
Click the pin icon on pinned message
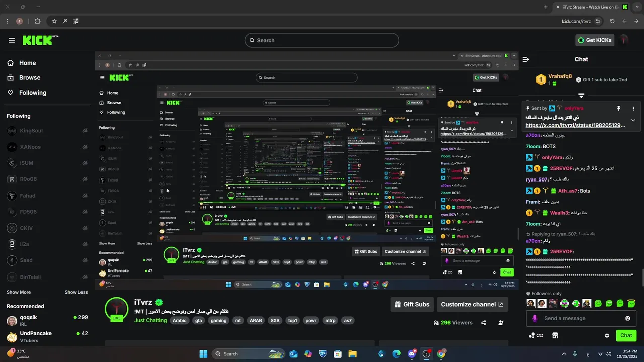pos(618,108)
